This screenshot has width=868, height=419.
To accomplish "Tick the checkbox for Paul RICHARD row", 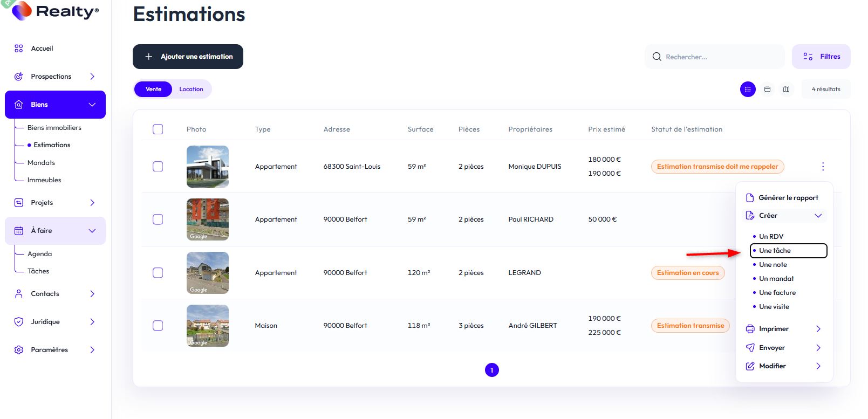I will 158,219.
